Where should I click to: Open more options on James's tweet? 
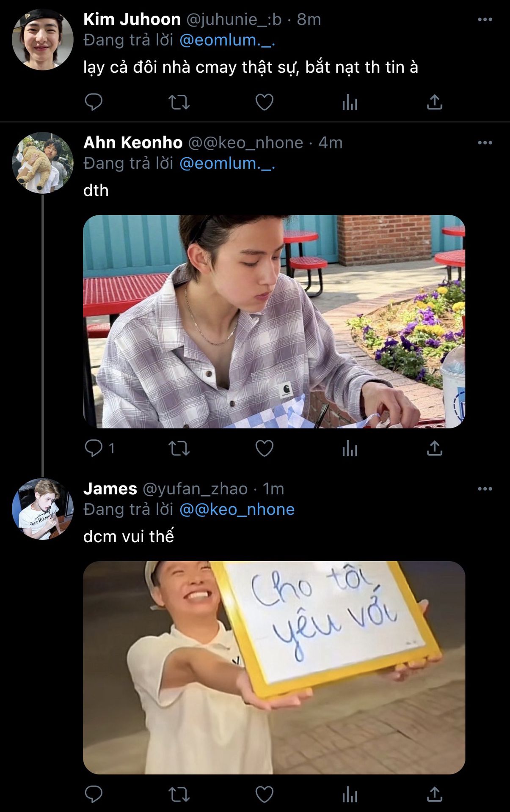(x=485, y=489)
